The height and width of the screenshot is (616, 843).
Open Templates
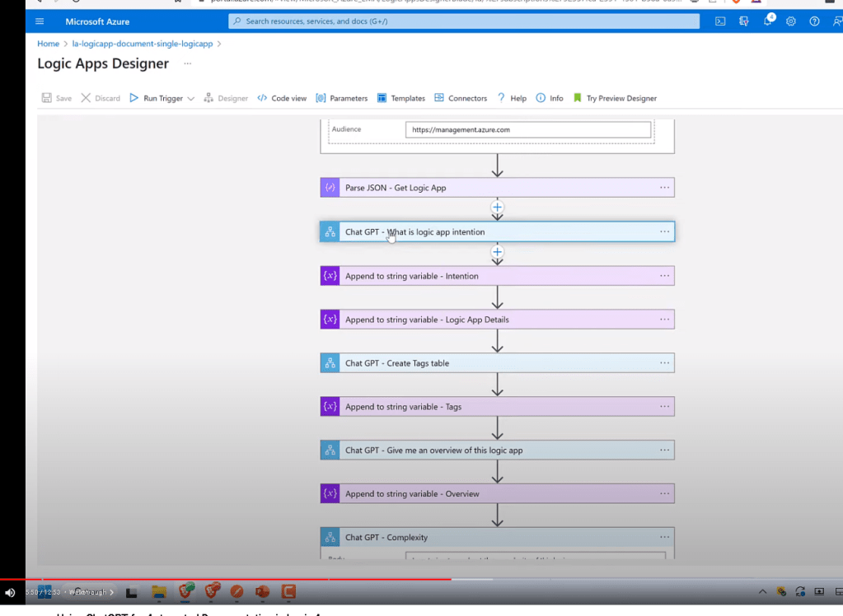[x=401, y=98]
